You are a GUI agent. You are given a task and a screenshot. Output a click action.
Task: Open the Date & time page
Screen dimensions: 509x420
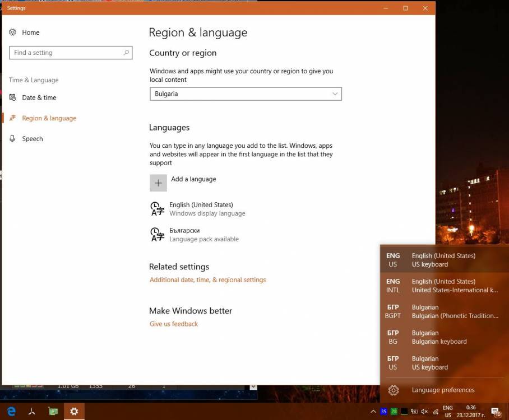pos(39,97)
